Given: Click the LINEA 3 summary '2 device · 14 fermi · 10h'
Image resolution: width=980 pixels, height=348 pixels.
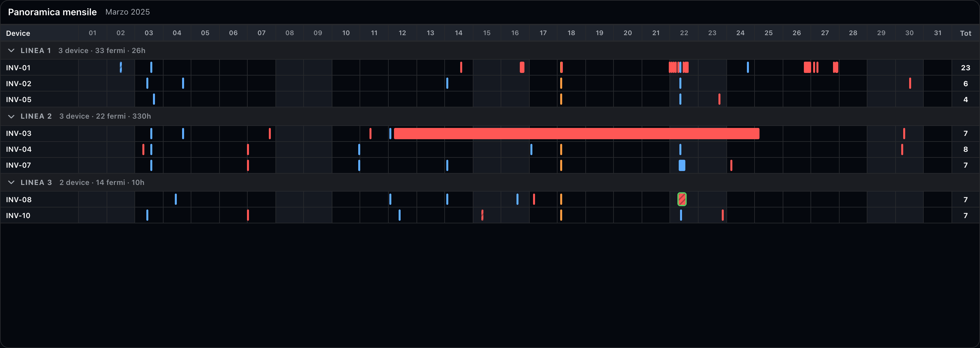Looking at the screenshot, I should [102, 182].
